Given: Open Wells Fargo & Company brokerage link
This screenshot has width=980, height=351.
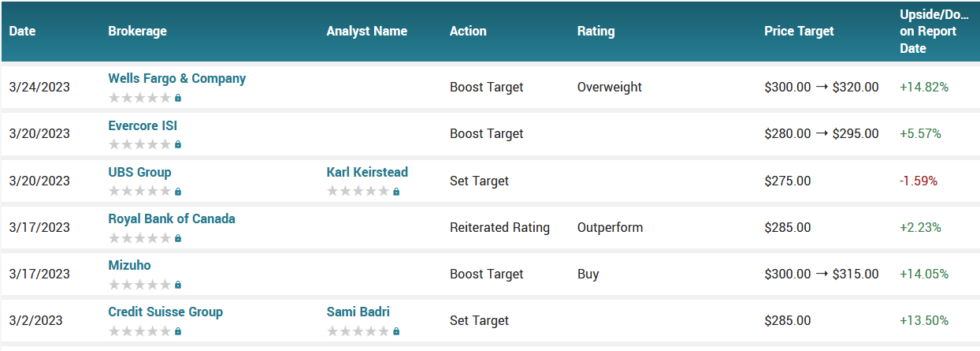Looking at the screenshot, I should (x=177, y=79).
